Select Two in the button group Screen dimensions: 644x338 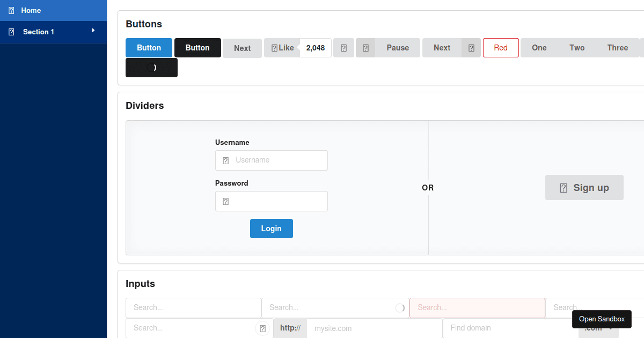tap(577, 48)
